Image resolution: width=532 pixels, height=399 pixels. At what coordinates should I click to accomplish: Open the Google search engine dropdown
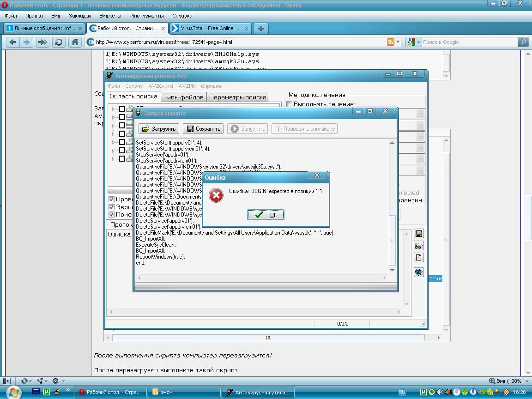click(x=418, y=42)
